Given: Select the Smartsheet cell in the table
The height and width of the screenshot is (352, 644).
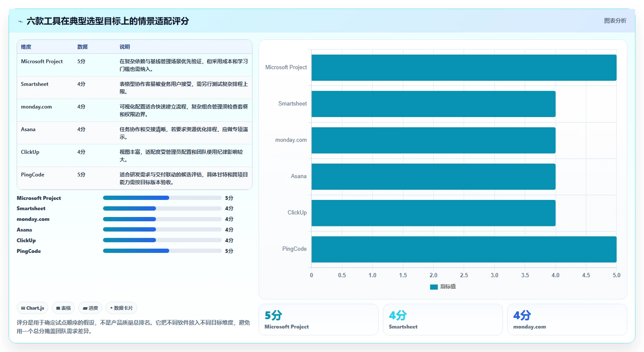Looking at the screenshot, I should (35, 84).
